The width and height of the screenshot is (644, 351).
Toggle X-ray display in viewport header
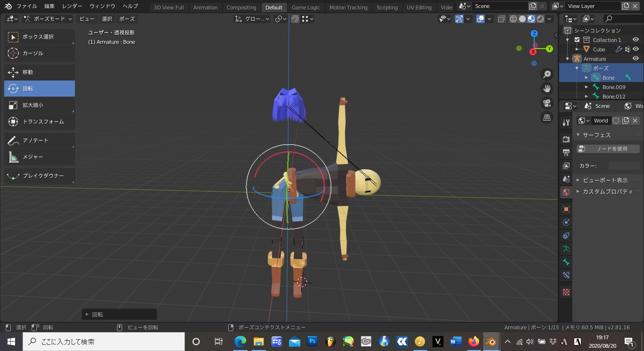[x=501, y=19]
